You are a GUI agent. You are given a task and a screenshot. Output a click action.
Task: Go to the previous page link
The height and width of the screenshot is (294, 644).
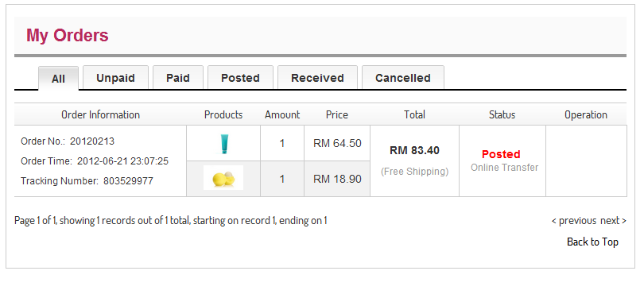click(574, 221)
